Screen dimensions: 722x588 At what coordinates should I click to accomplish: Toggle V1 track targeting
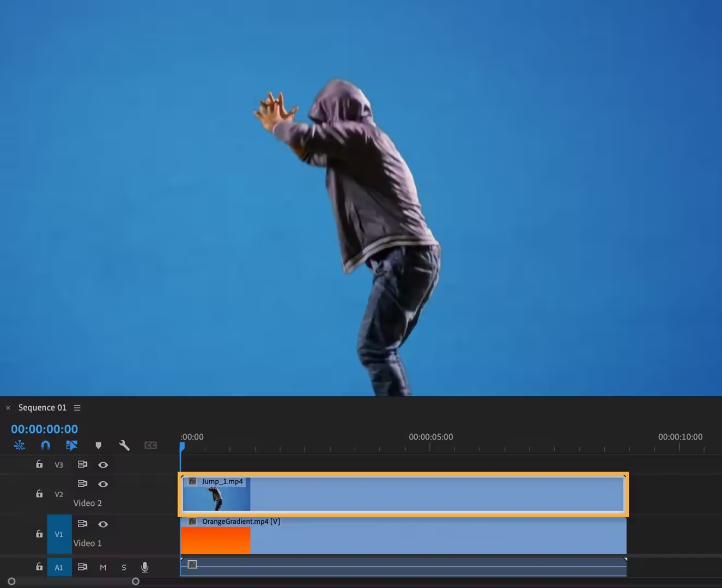(59, 534)
